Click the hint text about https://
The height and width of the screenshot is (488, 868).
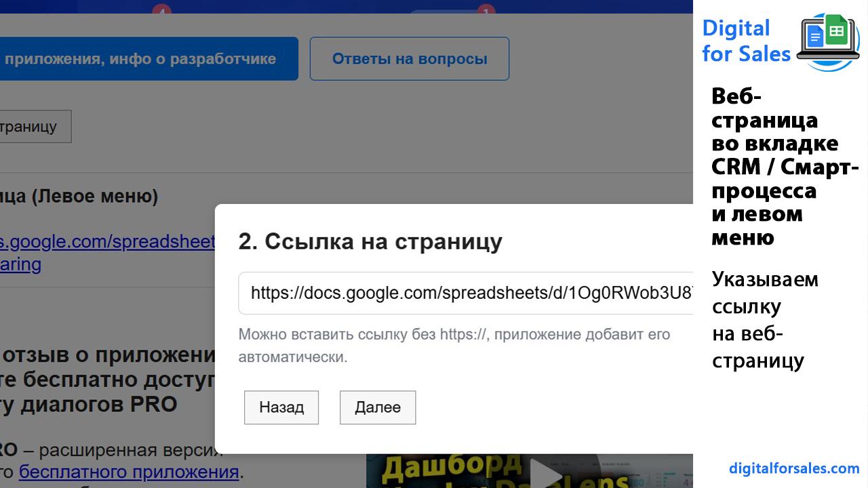click(x=454, y=335)
